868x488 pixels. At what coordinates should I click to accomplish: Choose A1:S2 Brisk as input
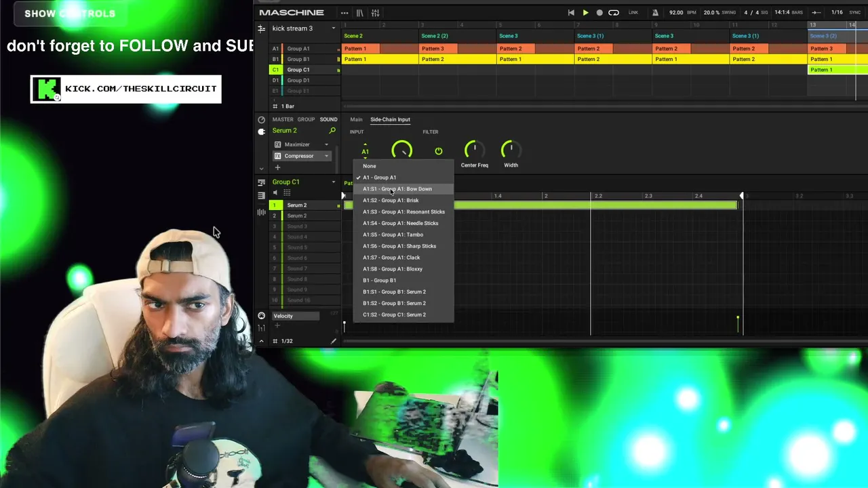coord(403,201)
